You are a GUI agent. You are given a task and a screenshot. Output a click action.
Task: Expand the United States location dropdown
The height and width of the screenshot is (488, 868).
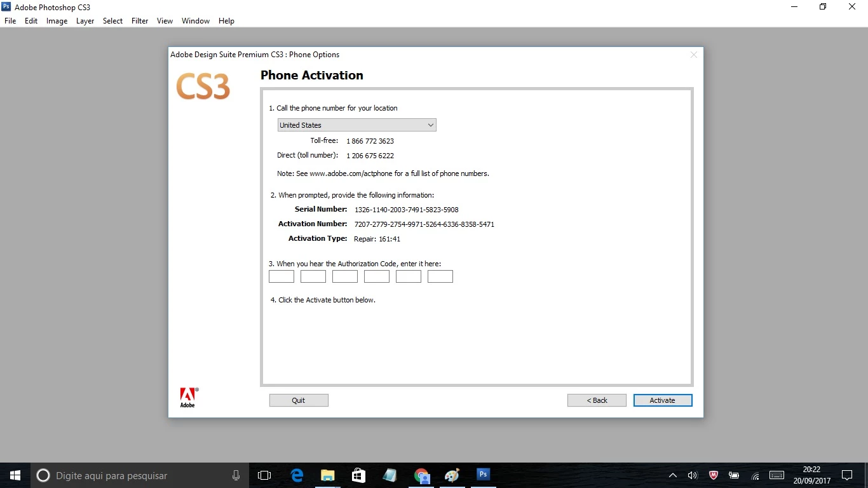coord(357,125)
